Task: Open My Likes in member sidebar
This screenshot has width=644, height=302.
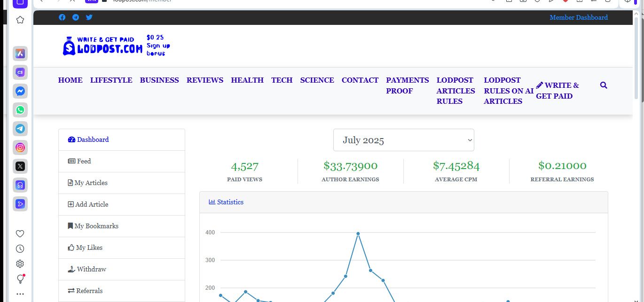Action: 122,248
